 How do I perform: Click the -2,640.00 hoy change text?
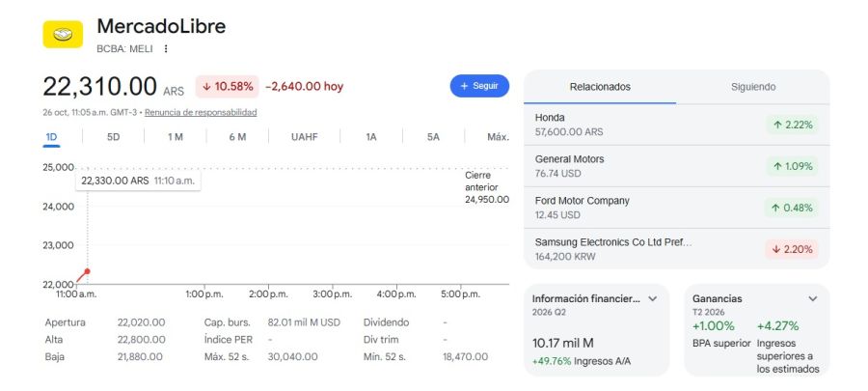[x=305, y=86]
